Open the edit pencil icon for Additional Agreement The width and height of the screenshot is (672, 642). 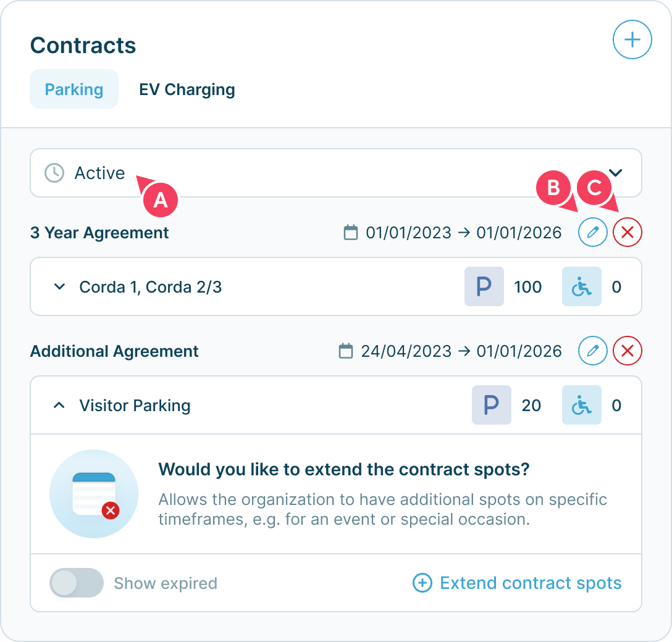(x=592, y=351)
